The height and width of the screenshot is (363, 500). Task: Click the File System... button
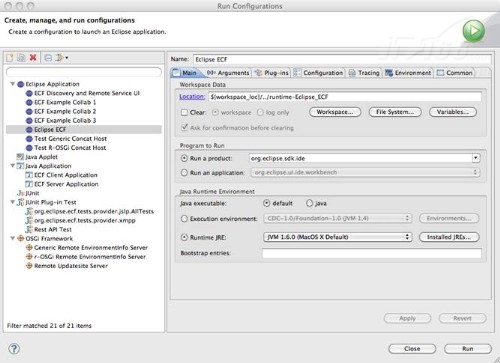[x=395, y=112]
